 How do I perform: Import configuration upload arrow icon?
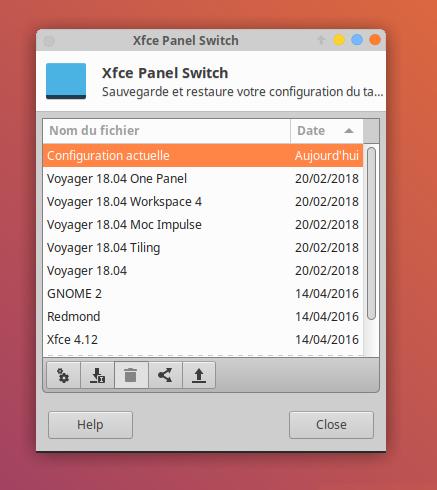tap(199, 375)
